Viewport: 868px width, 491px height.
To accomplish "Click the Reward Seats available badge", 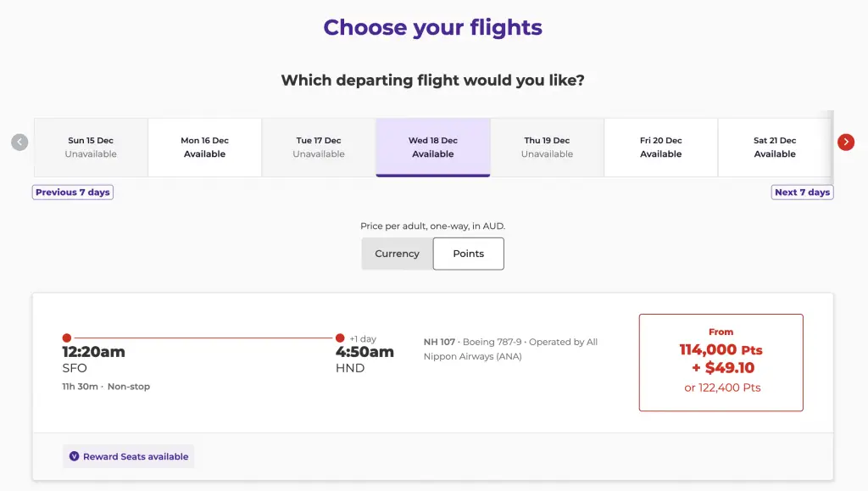I will coord(129,456).
